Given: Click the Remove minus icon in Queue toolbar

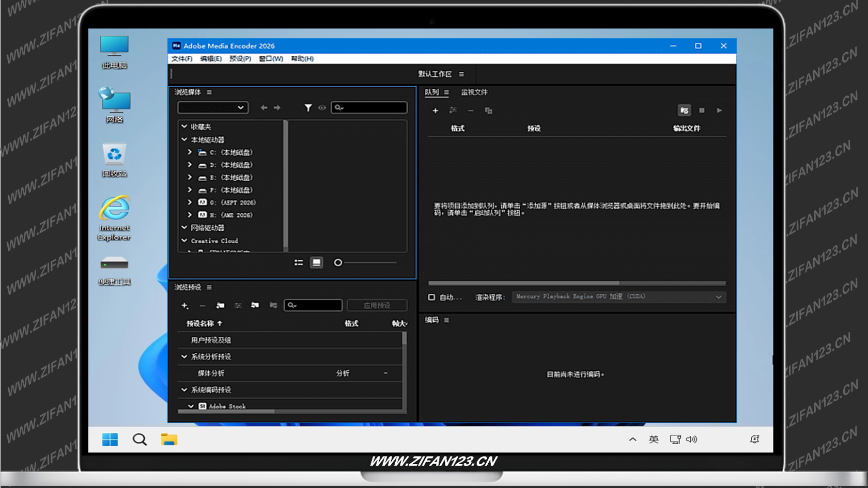Looking at the screenshot, I should (x=471, y=111).
